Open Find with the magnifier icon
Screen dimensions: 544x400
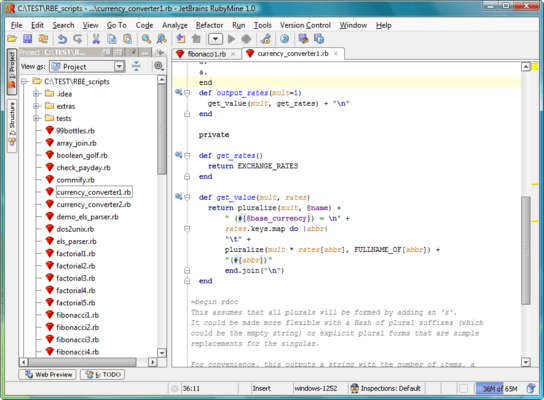(146, 39)
